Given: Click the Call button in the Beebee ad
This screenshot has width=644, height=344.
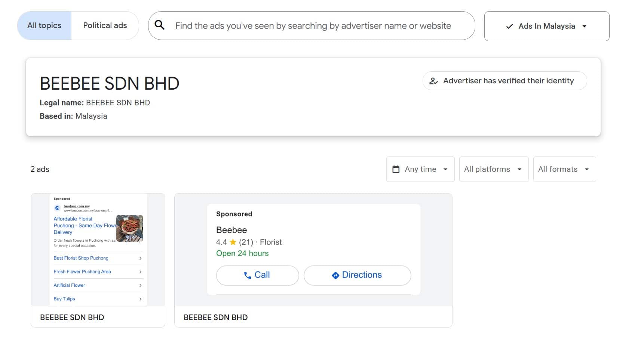Looking at the screenshot, I should coord(257,275).
